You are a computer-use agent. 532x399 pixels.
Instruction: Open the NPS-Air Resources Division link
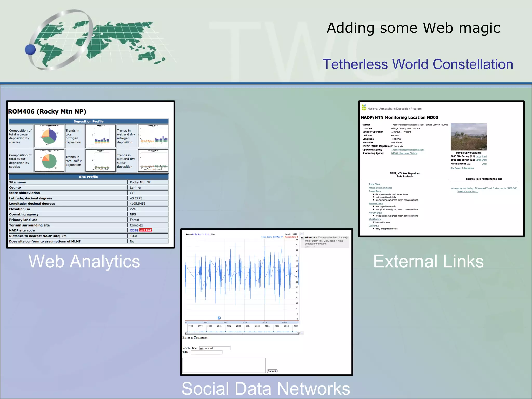404,153
